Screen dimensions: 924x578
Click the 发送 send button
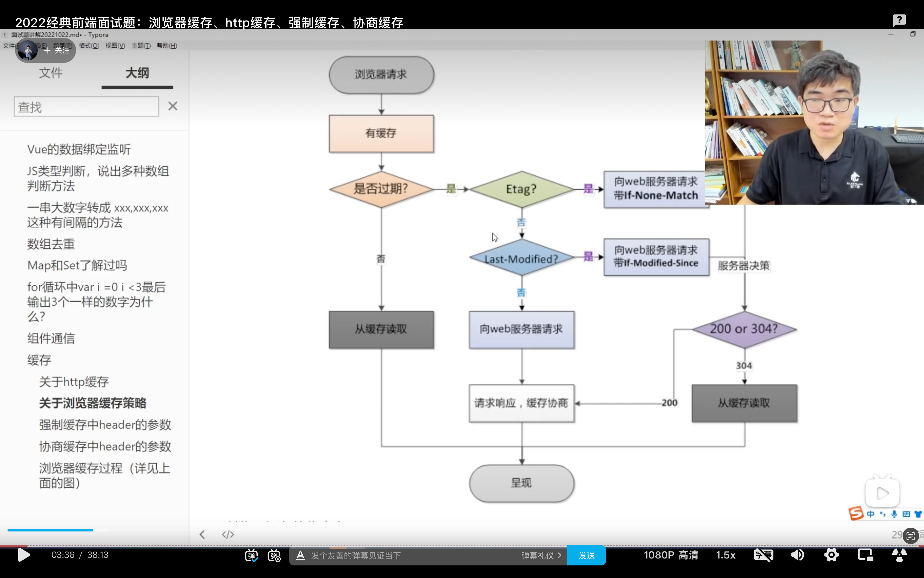(586, 555)
